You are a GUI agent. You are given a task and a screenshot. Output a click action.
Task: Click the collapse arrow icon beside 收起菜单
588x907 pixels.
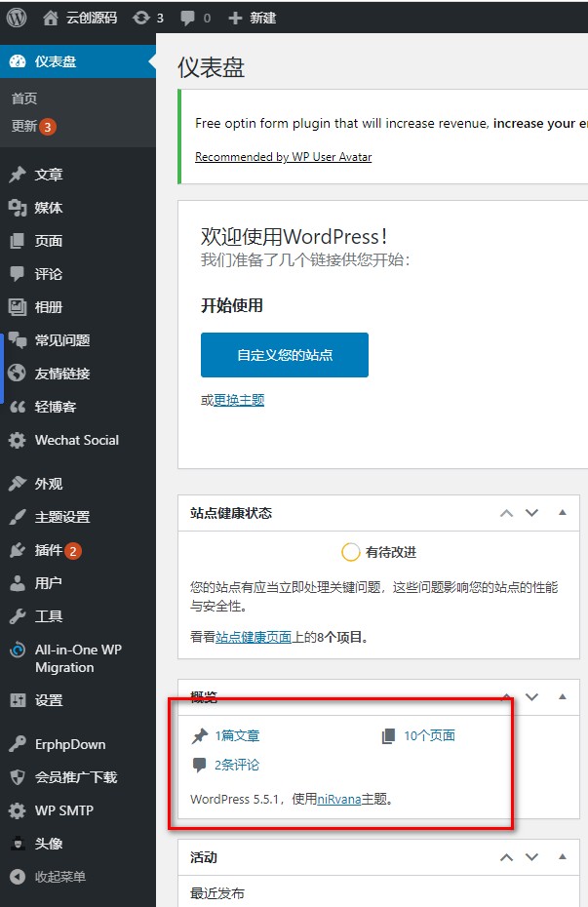click(x=18, y=877)
